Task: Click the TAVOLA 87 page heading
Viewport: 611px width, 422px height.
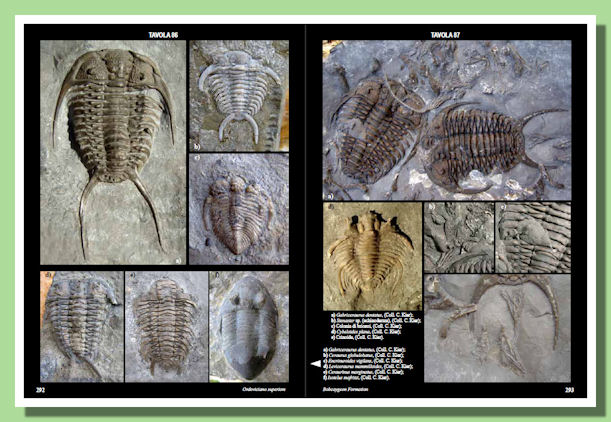Action: click(x=445, y=35)
